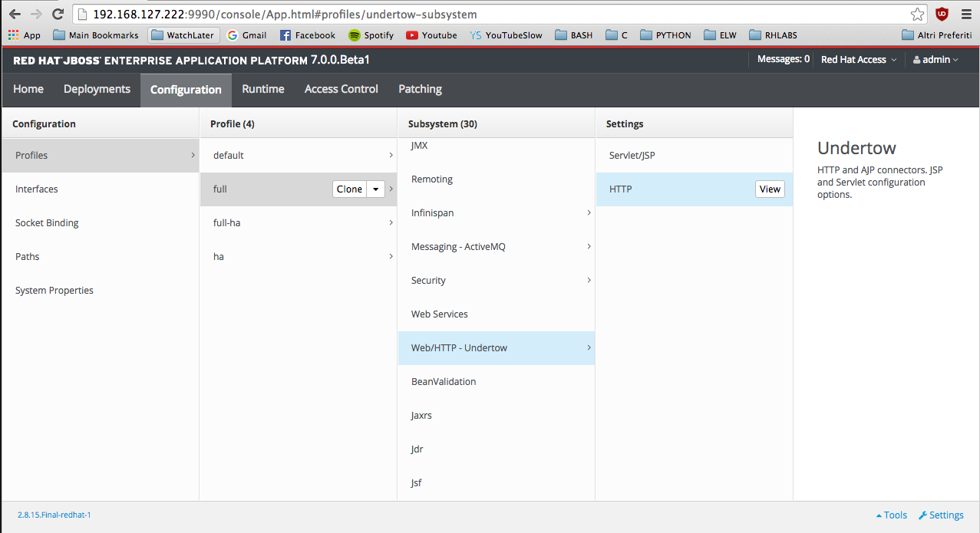Viewport: 980px width, 533px height.
Task: Bookmark page with the star icon
Action: [x=917, y=14]
